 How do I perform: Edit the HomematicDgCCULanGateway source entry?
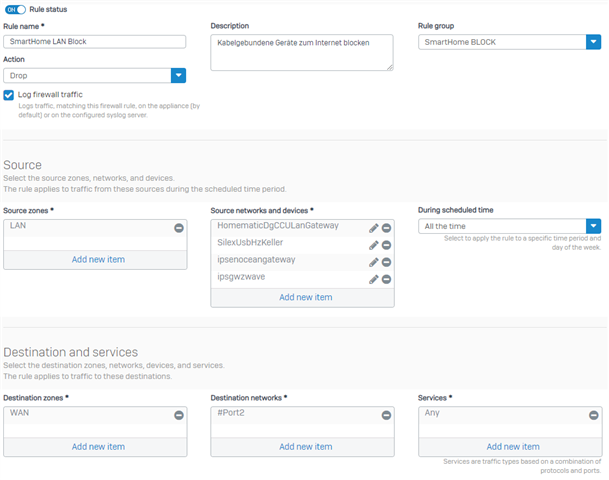click(374, 228)
